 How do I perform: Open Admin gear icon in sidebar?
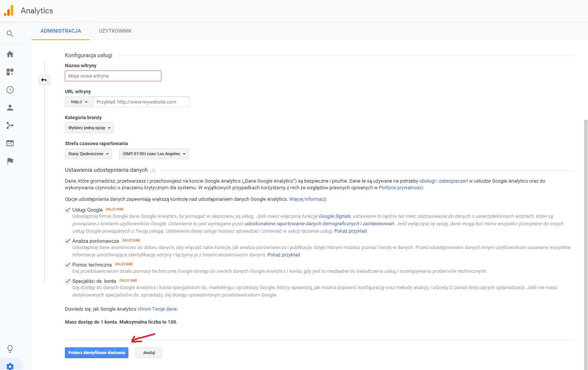[x=10, y=366]
